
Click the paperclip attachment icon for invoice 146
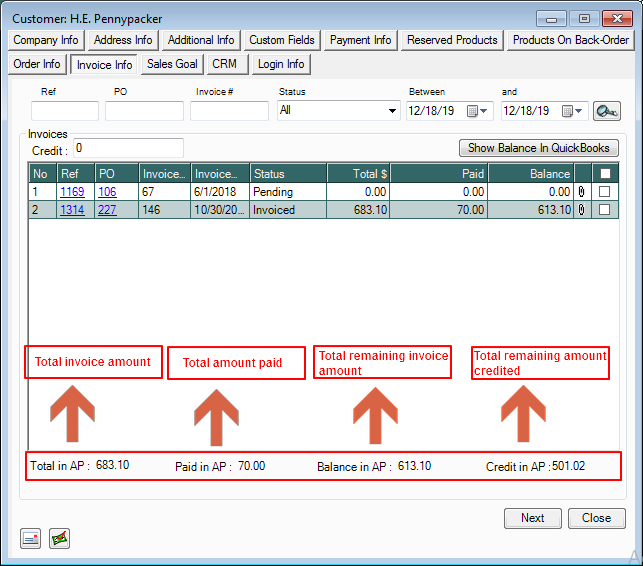point(582,210)
